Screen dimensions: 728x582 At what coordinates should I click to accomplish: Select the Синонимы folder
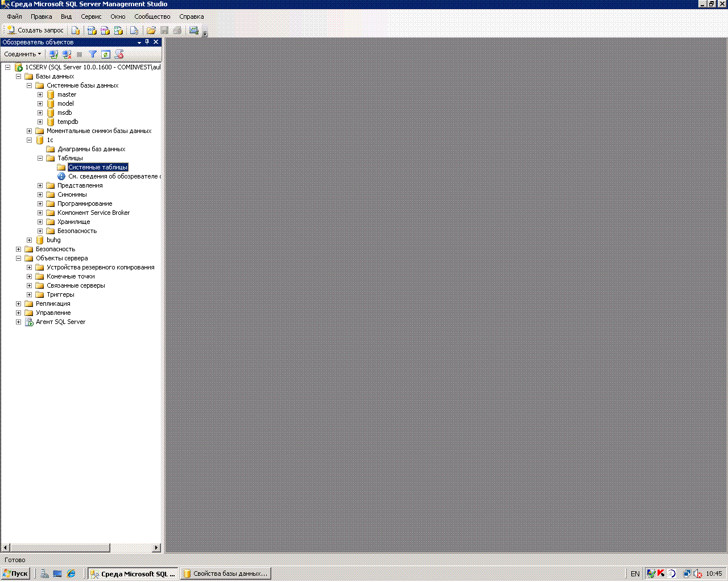point(72,194)
